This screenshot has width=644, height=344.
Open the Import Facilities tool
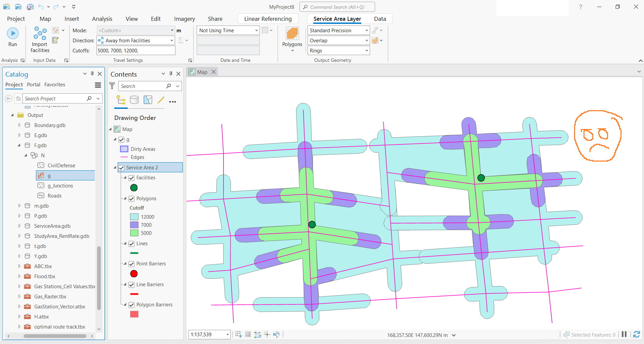coord(39,39)
